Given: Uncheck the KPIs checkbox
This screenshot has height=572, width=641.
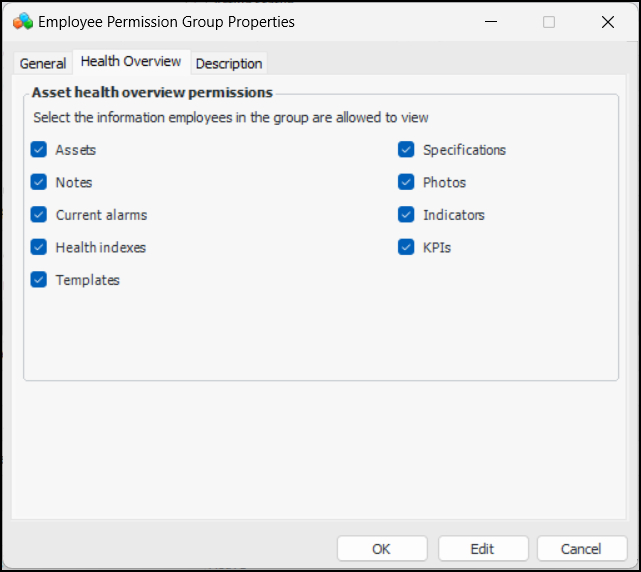Looking at the screenshot, I should pos(406,247).
